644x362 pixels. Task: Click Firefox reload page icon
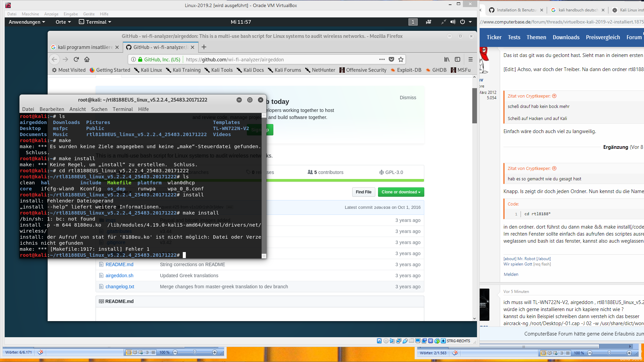point(76,59)
